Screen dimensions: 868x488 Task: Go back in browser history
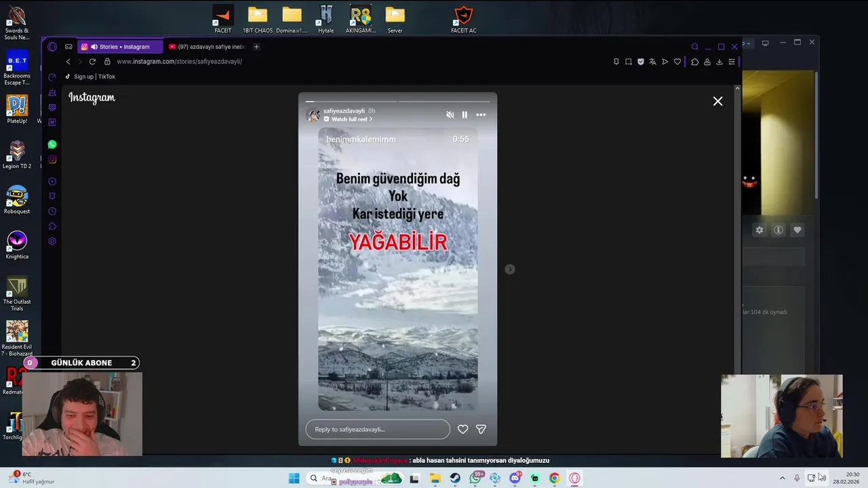[68, 62]
